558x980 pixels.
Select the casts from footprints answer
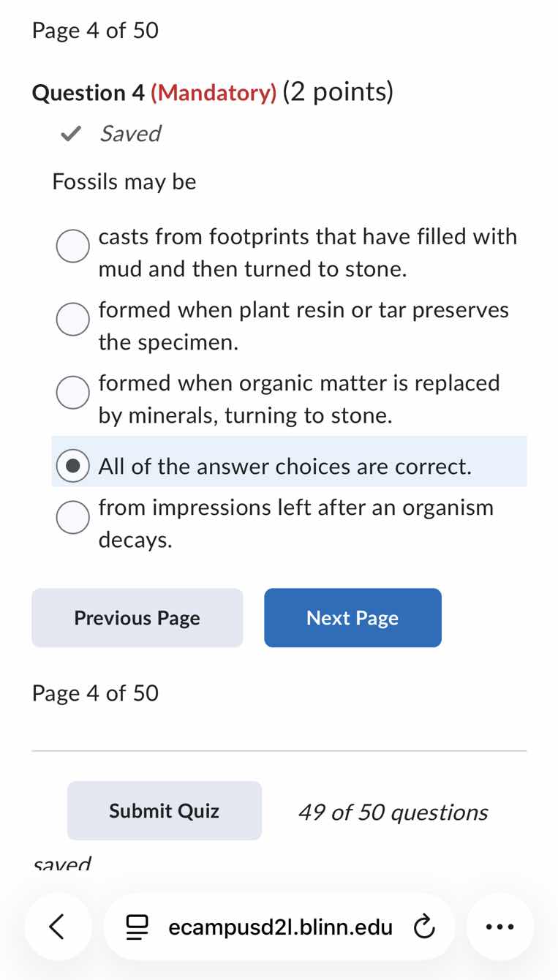click(72, 246)
